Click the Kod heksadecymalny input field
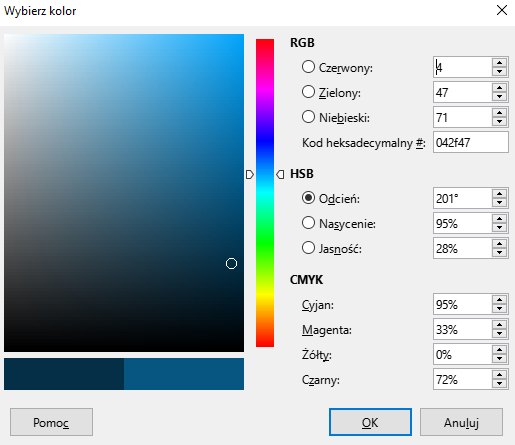This screenshot has height=445, width=515. (x=471, y=142)
